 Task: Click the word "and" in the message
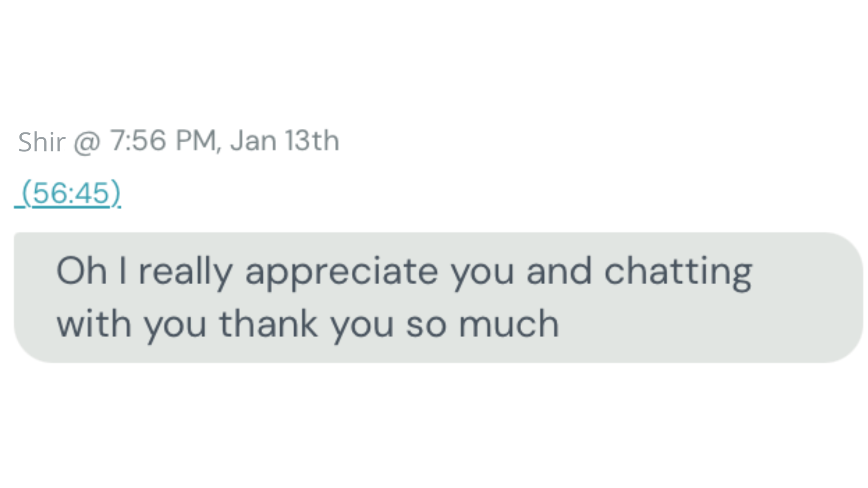pos(559,272)
